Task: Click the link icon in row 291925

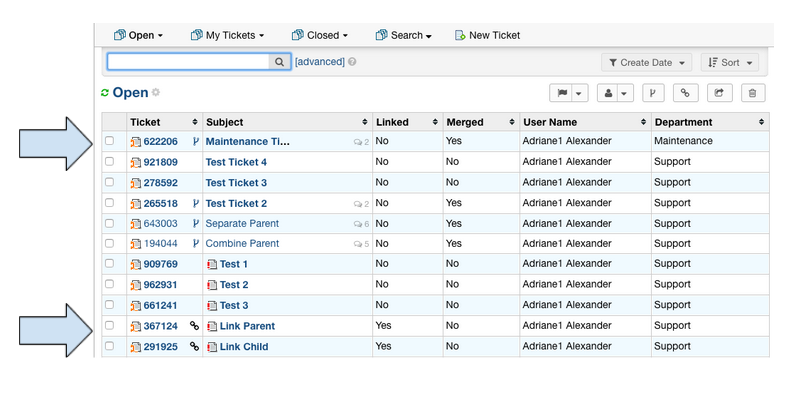Action: [x=194, y=346]
